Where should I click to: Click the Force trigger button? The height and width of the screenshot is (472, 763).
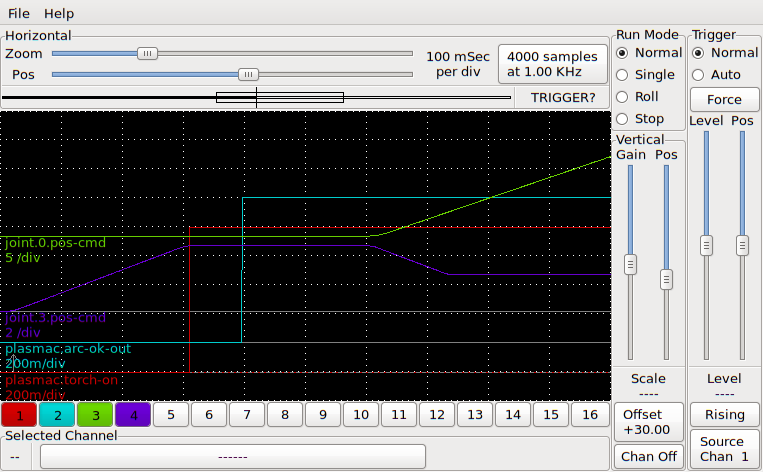tap(724, 99)
